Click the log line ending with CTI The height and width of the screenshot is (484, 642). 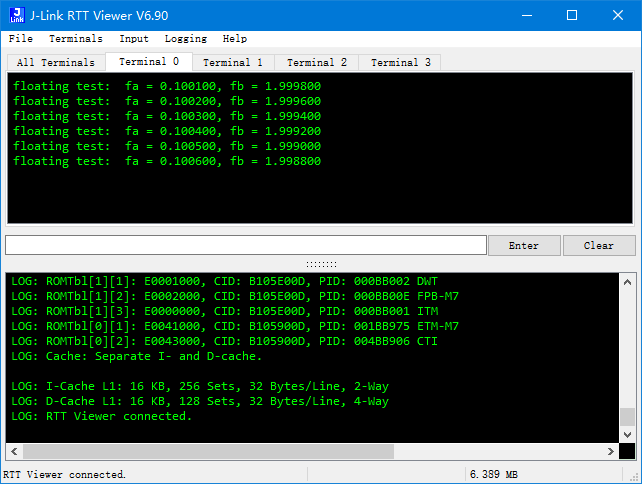point(224,341)
